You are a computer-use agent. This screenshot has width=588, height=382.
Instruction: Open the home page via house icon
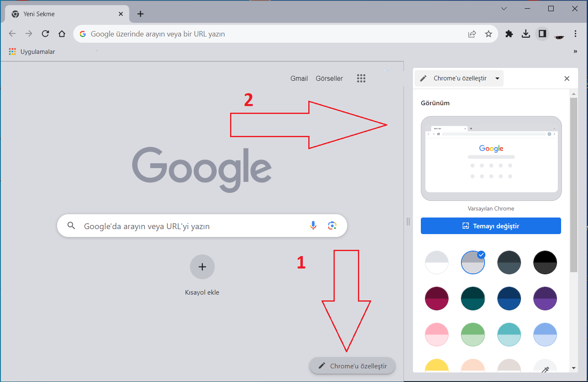(x=62, y=34)
